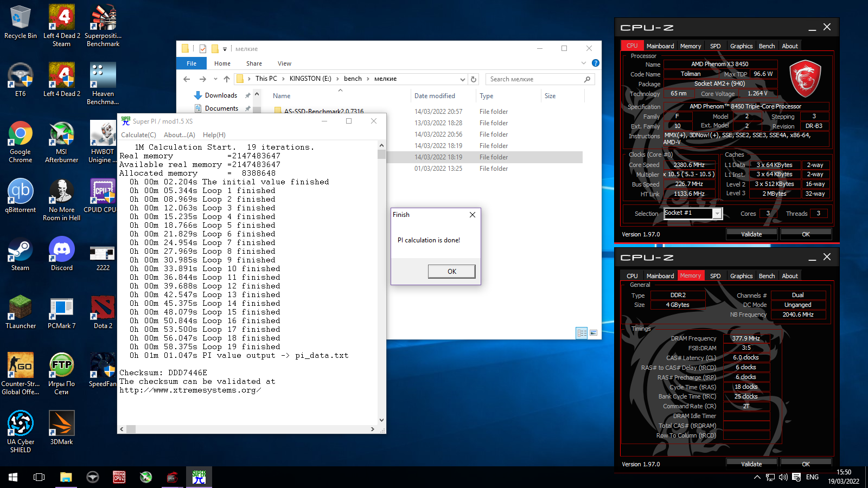Open File Explorer from the taskbar
This screenshot has height=488, width=868.
(66, 477)
